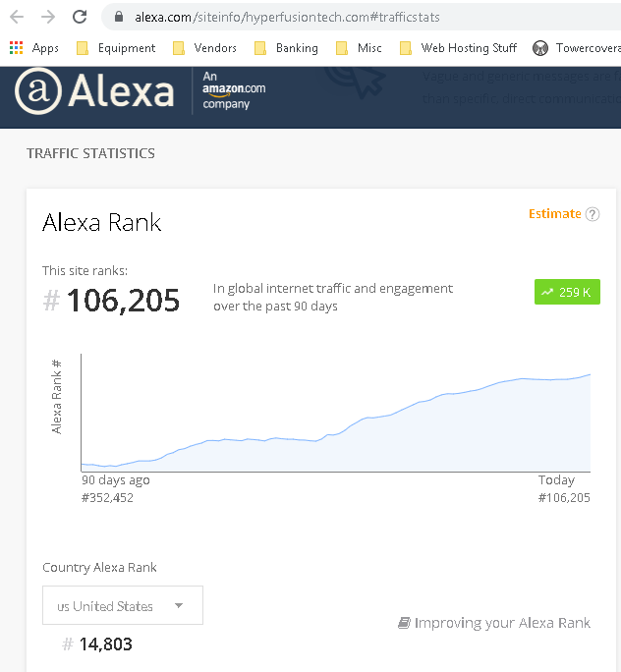The image size is (621, 672).
Task: Click the address bar URL field
Action: coord(287,17)
